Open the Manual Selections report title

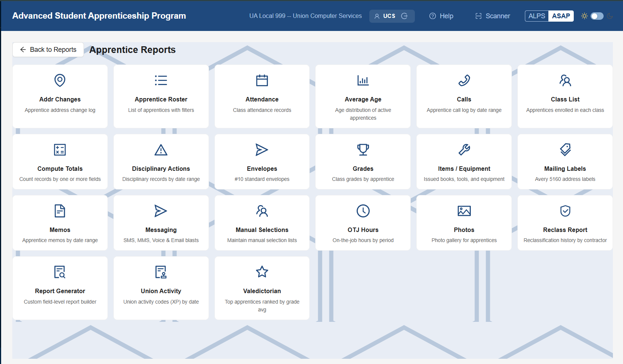click(x=262, y=230)
